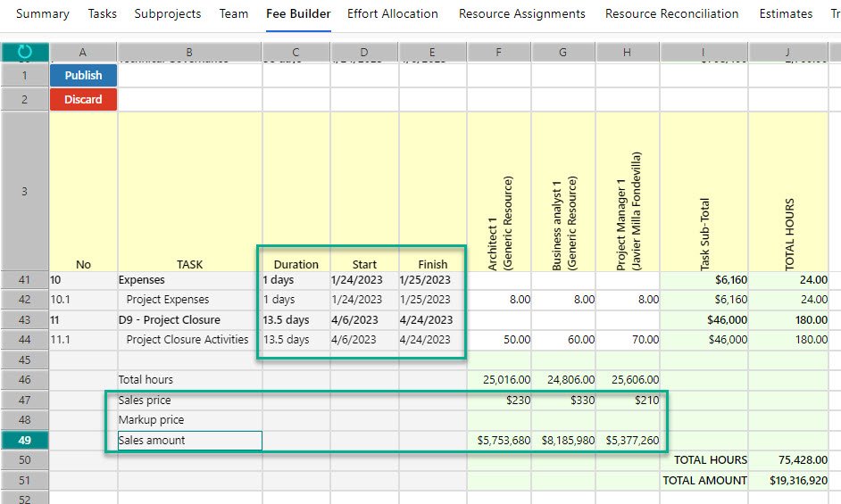Viewport: 841px width, 504px height.
Task: Click the refresh icon in grid corner
Action: [25, 52]
